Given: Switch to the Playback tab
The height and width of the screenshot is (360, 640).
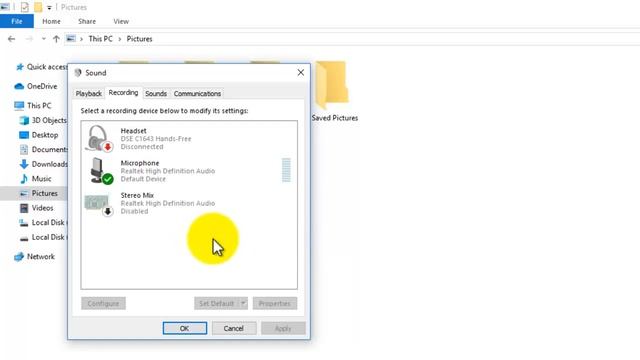Looking at the screenshot, I should 89,93.
